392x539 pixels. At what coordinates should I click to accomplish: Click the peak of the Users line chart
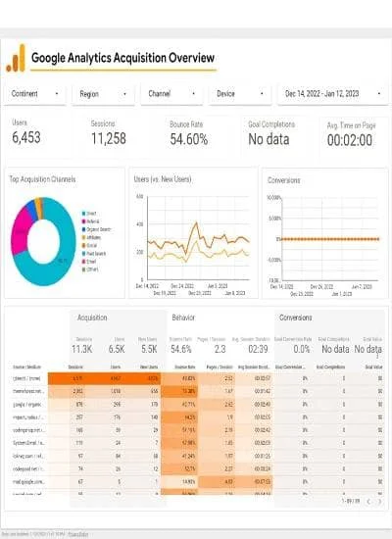[x=196, y=222]
